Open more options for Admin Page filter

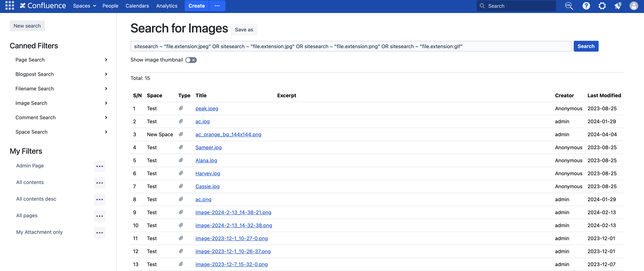(x=99, y=166)
